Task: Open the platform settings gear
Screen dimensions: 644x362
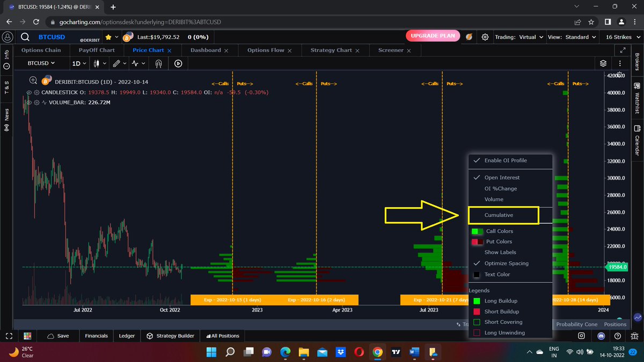Action: [485, 36]
